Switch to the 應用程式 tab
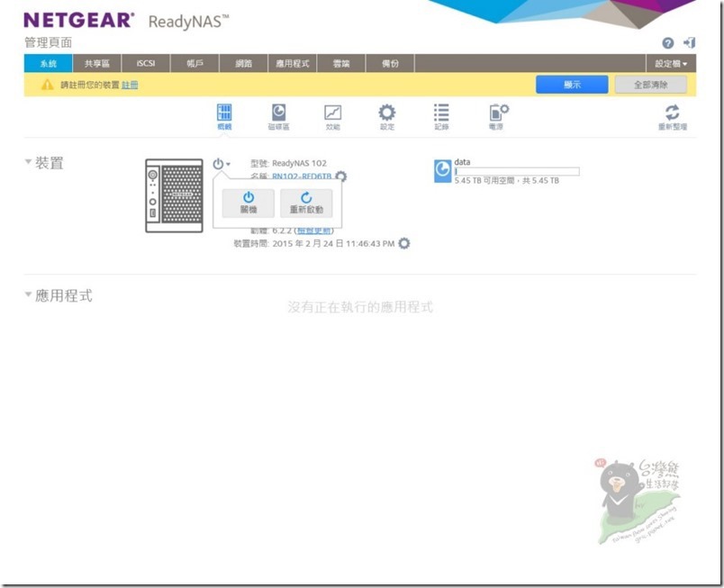Image resolution: width=724 pixels, height=588 pixels. click(293, 64)
